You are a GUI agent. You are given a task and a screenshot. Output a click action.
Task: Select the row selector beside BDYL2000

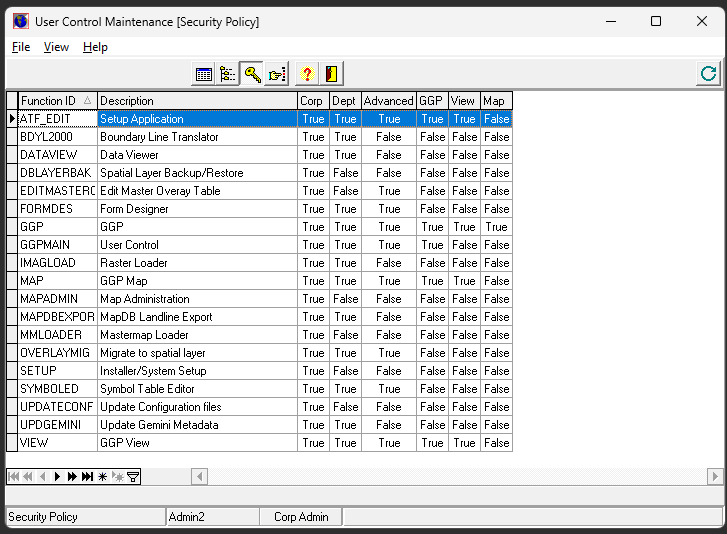(x=12, y=137)
